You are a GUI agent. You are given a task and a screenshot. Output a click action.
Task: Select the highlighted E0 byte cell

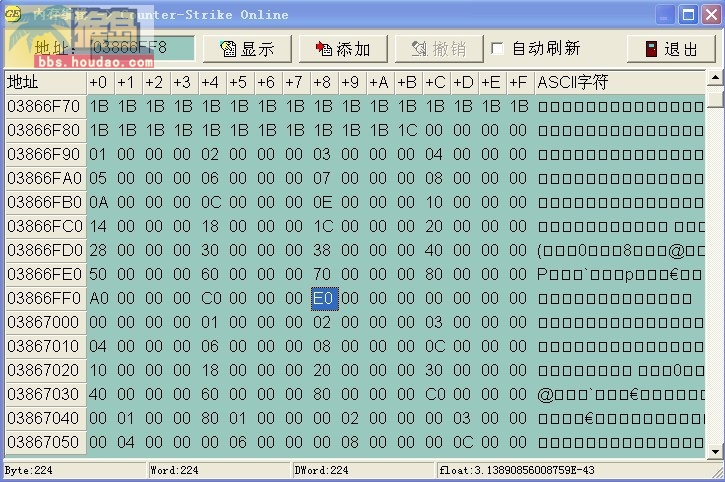coord(325,298)
